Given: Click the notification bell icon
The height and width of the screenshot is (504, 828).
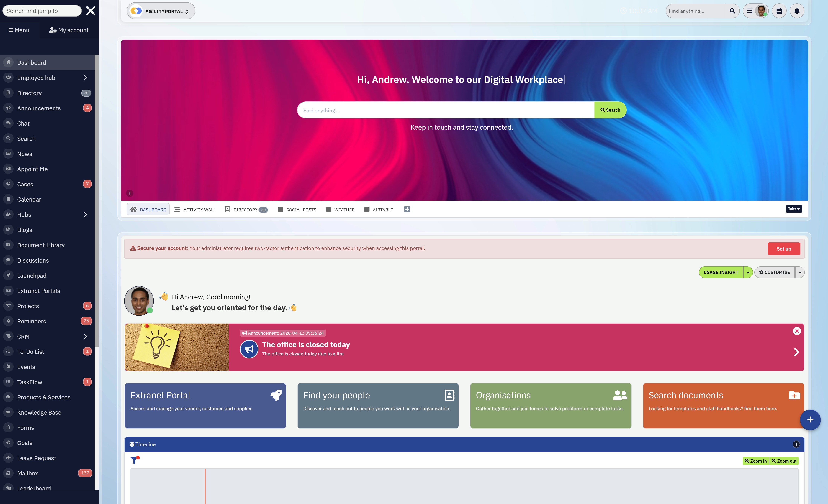Looking at the screenshot, I should tap(796, 11).
